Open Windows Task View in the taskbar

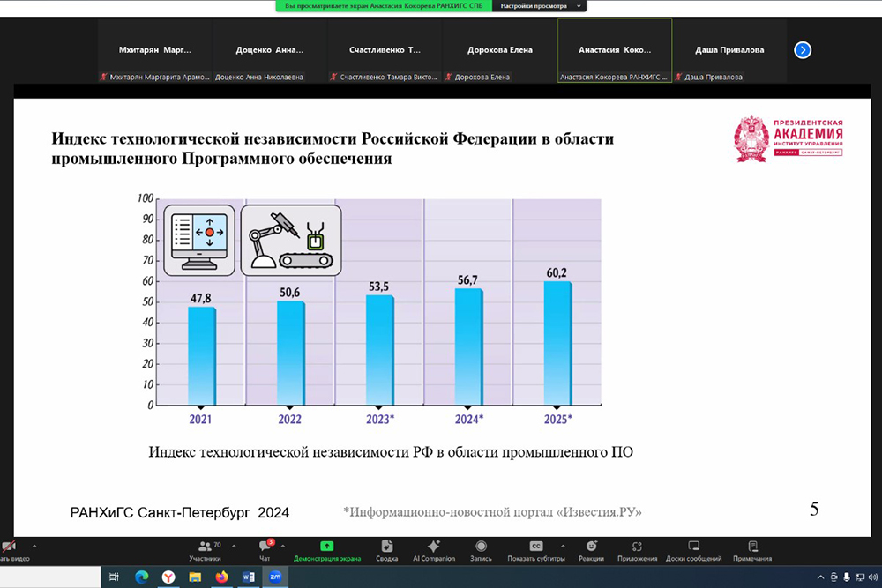(x=114, y=577)
